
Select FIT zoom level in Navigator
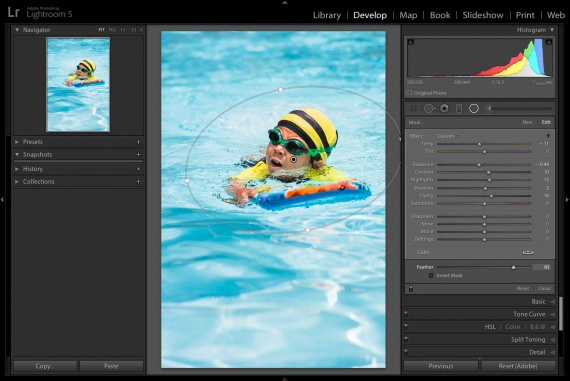(101, 30)
